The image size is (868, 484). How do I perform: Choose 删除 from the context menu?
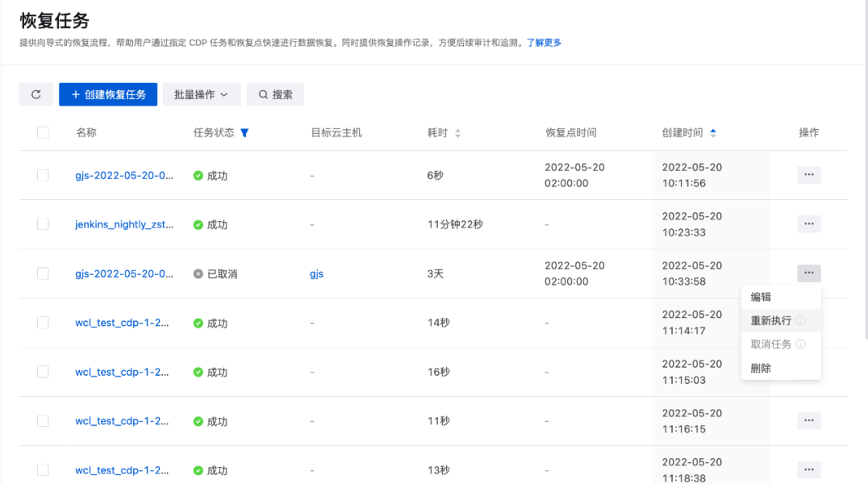pos(781,369)
